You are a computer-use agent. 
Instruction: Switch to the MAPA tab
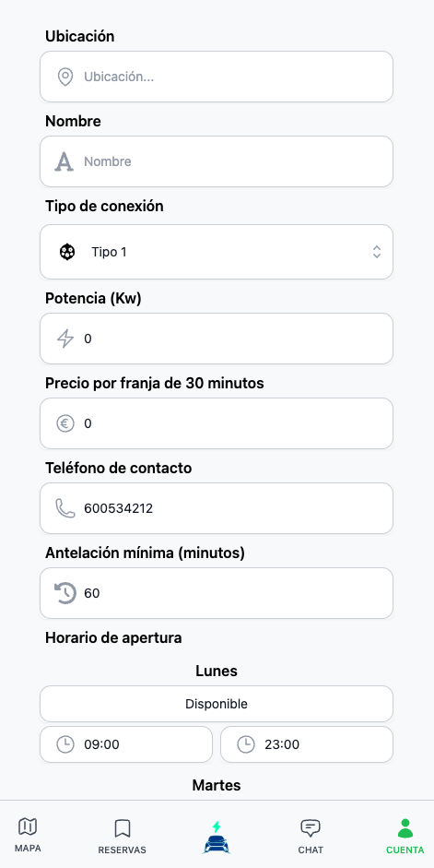[27, 835]
